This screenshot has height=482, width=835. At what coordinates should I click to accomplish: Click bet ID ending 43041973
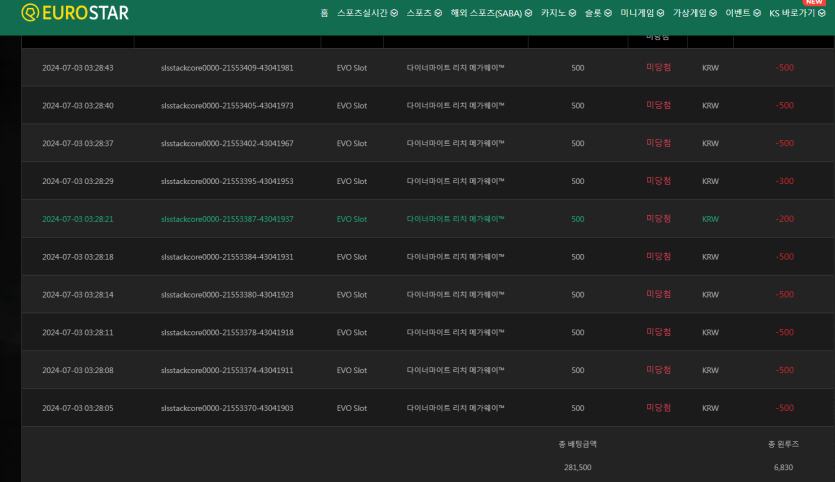(x=227, y=105)
